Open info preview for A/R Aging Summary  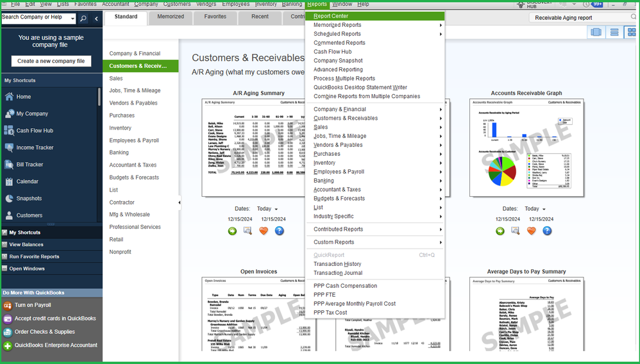[x=248, y=231]
